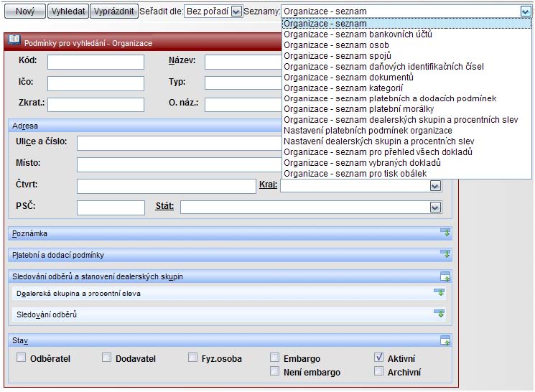Expand Dealerská skupina a procentní sleva icon
This screenshot has width=535, height=392.
439,292
